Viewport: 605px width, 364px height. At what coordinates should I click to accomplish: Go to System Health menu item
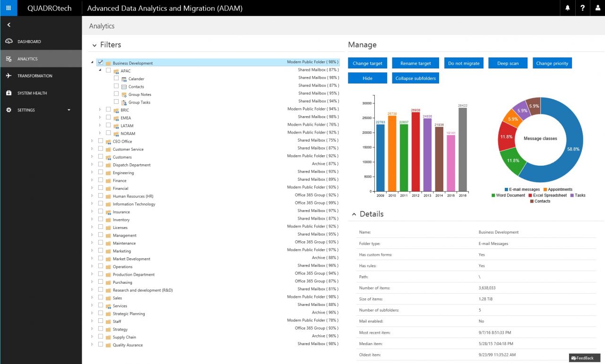41,93
